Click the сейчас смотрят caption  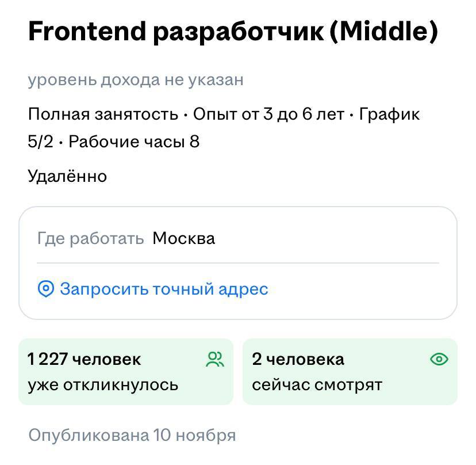click(317, 384)
